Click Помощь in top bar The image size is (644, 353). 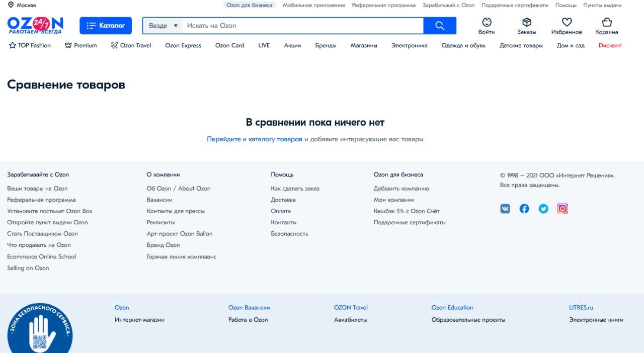(x=566, y=5)
